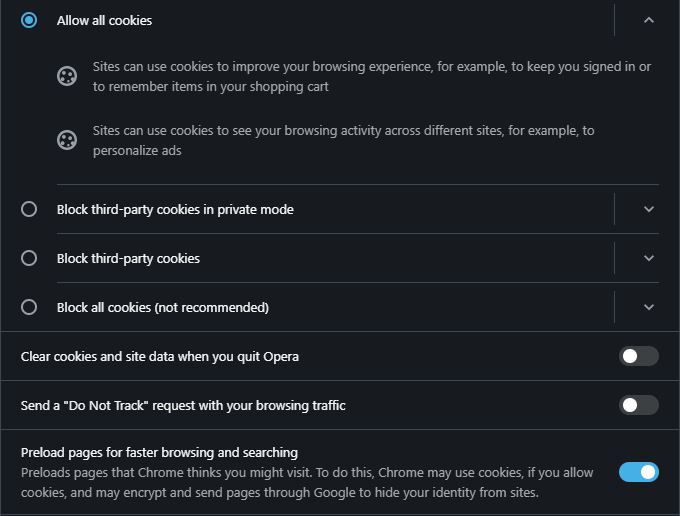Screen dimensions: 680x516
Task: Select Block all cookies (not recommended) radio
Action: tap(29, 307)
